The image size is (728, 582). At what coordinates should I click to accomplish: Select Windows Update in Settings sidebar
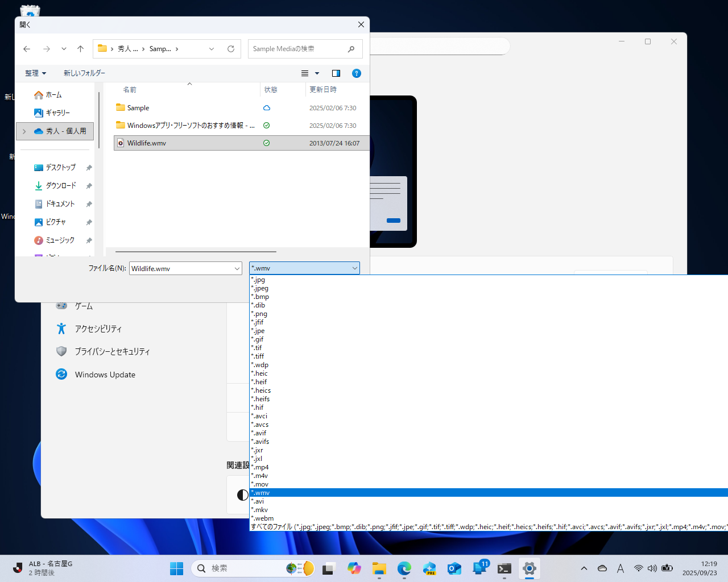(105, 374)
